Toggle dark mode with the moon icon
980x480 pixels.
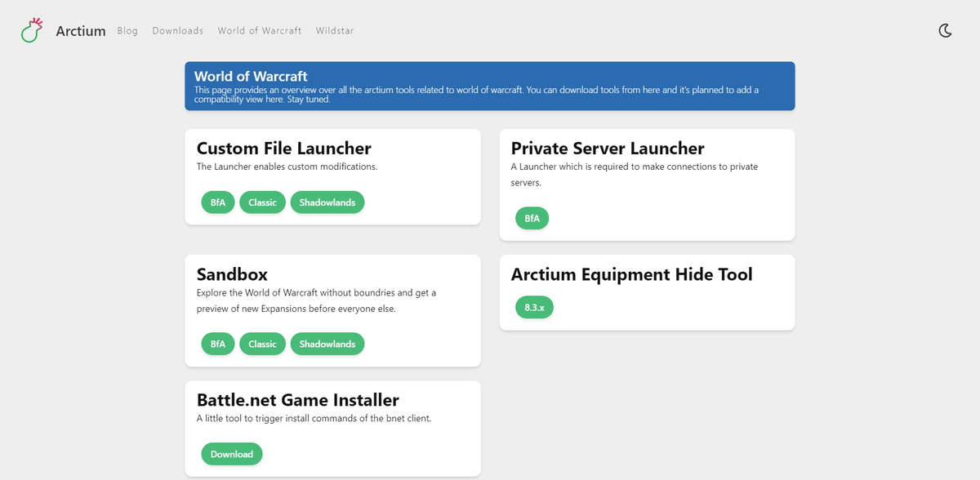click(x=945, y=30)
